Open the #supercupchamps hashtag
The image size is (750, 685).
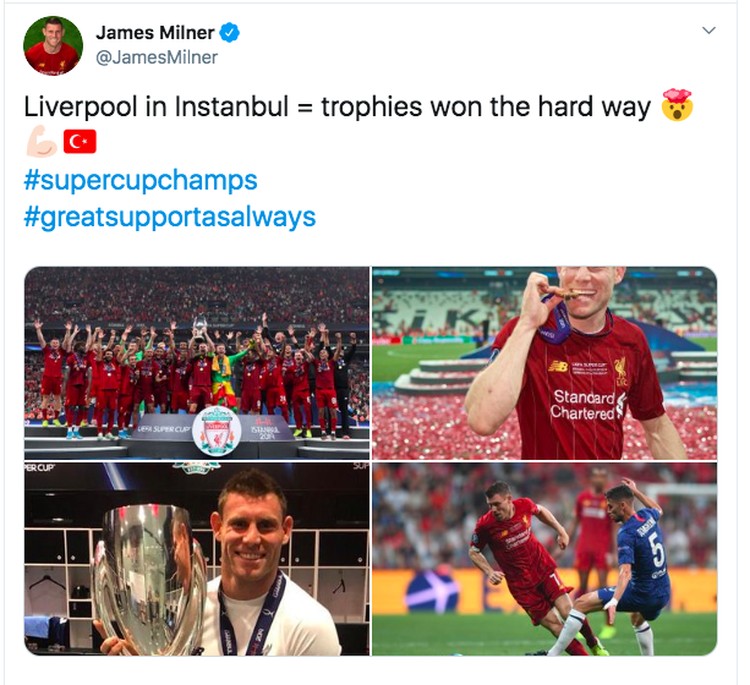pyautogui.click(x=141, y=180)
